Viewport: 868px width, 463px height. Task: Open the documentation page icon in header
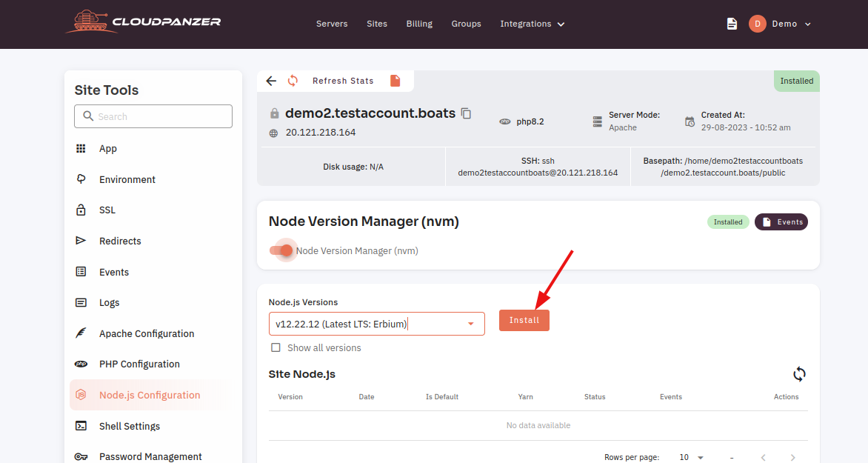(732, 24)
